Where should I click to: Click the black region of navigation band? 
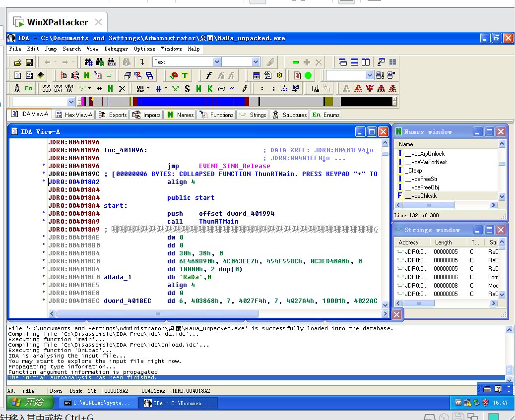[x=367, y=102]
